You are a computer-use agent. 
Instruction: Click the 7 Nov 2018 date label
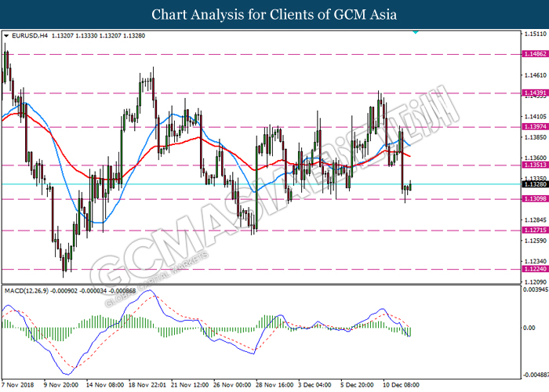18,385
